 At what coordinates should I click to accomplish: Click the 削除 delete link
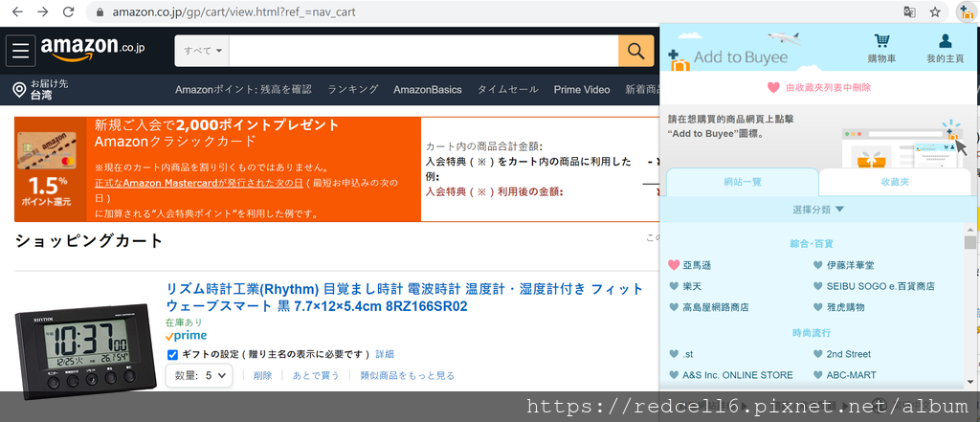(262, 376)
